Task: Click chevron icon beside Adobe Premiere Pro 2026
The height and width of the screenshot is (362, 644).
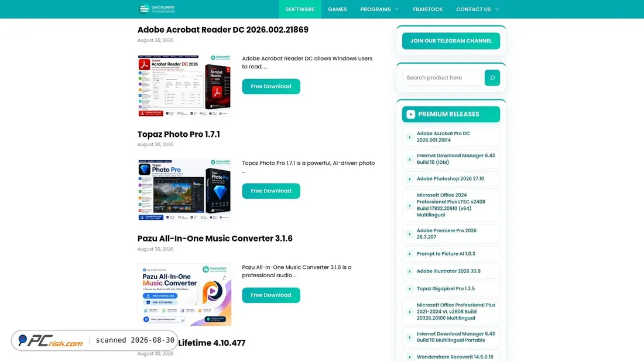Action: click(409, 234)
